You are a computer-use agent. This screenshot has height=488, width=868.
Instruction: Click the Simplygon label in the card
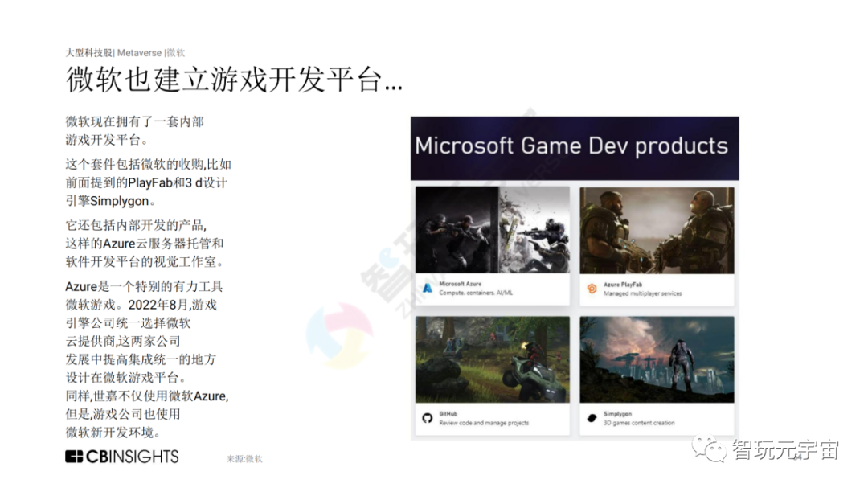pos(618,414)
